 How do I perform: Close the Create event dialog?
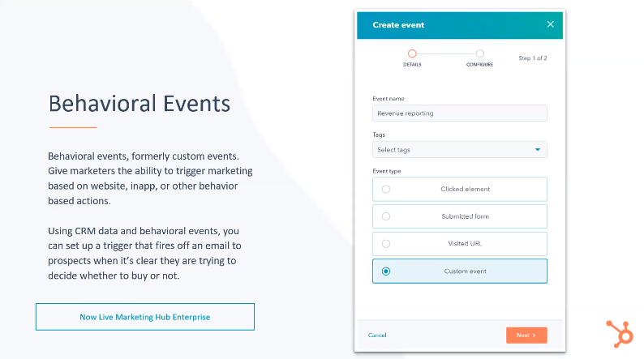[x=551, y=24]
